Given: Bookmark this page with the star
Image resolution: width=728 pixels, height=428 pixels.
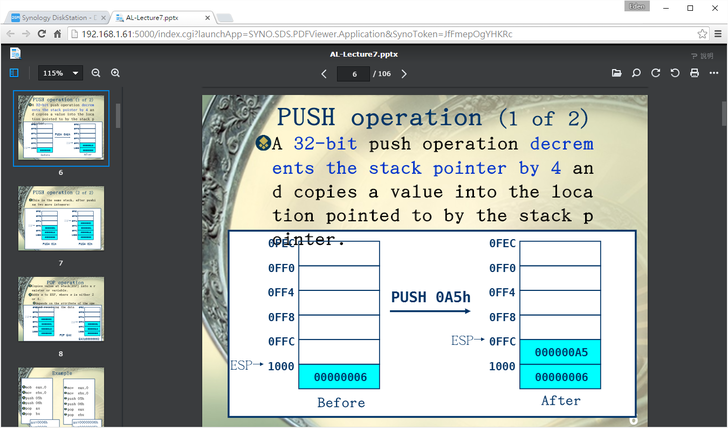Looking at the screenshot, I should [703, 33].
